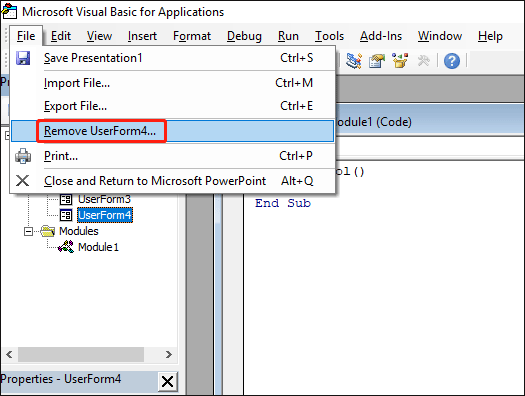525x396 pixels.
Task: Open the Help menu
Action: (490, 36)
